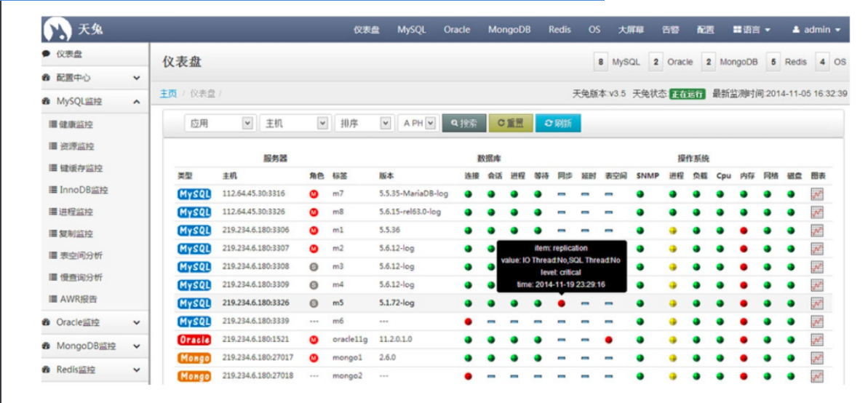Click version text 5.5.35-MariaDB-log

pyautogui.click(x=413, y=194)
